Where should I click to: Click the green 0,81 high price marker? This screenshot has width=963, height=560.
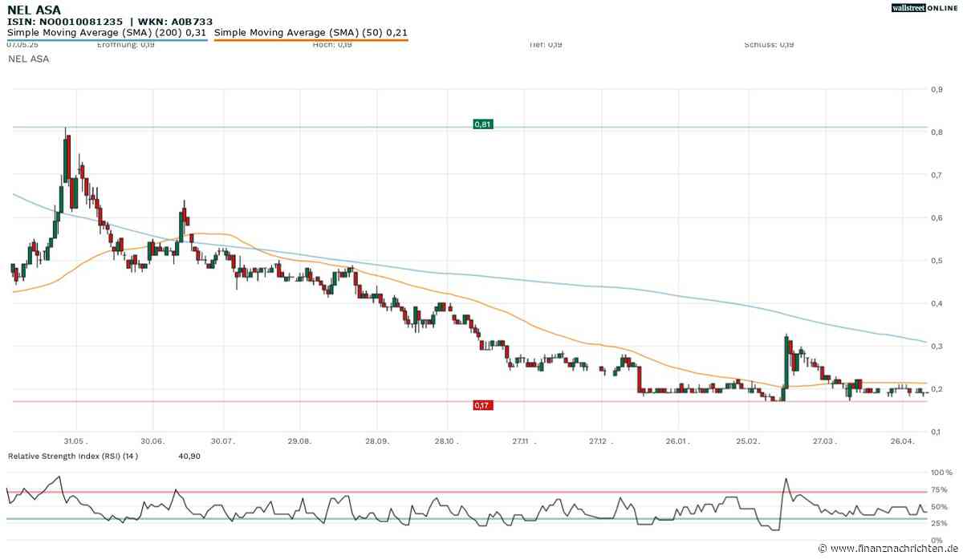point(482,124)
